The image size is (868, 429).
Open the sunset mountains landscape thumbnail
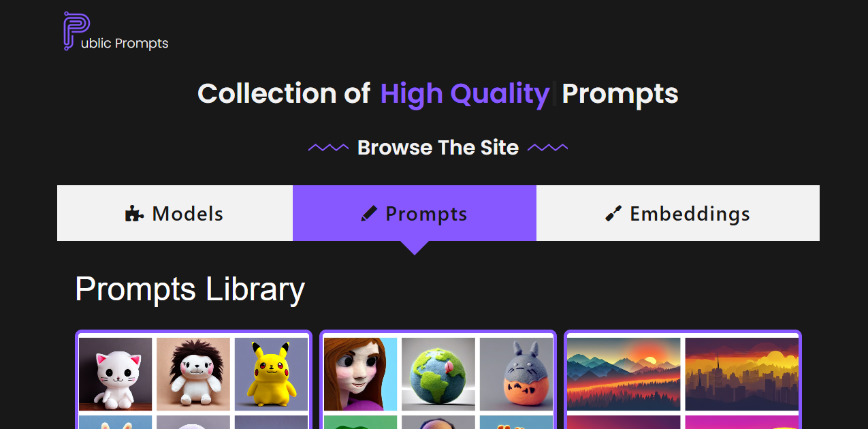[624, 374]
